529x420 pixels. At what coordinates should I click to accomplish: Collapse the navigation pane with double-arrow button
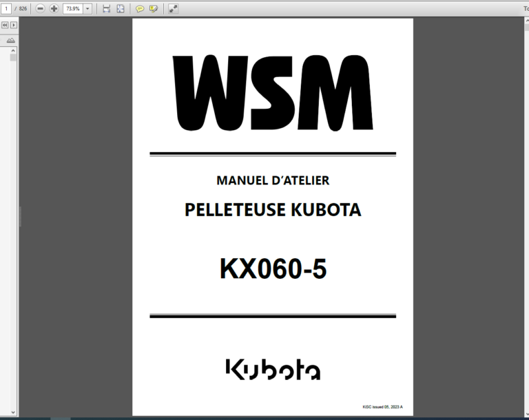coord(5,25)
